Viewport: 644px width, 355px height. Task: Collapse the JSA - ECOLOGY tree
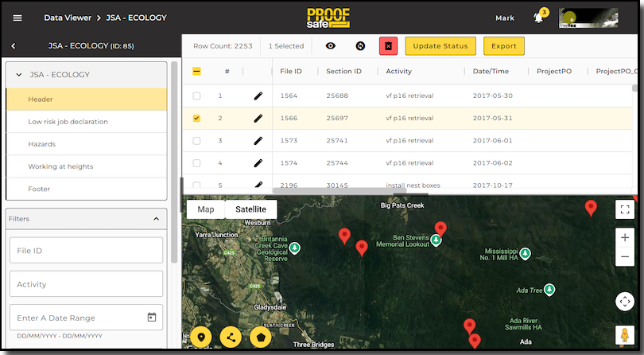tap(18, 75)
